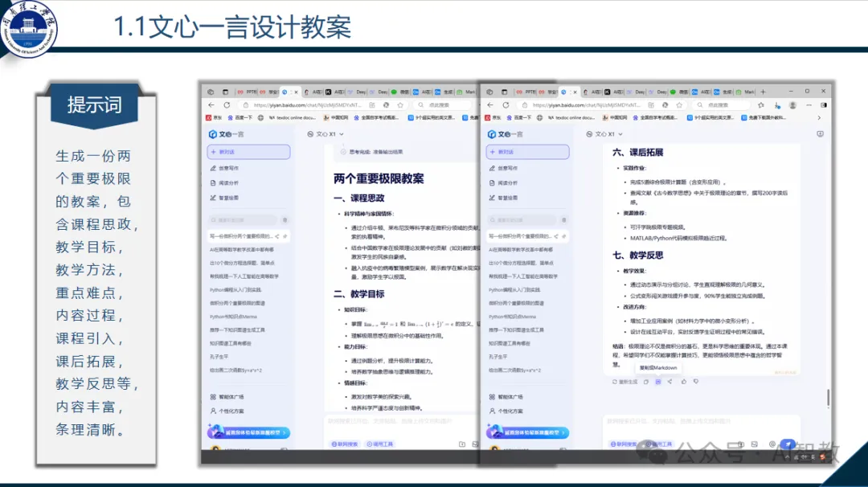868x487 pixels.
Task: Click the profile avatar in the right browser window
Action: point(792,104)
